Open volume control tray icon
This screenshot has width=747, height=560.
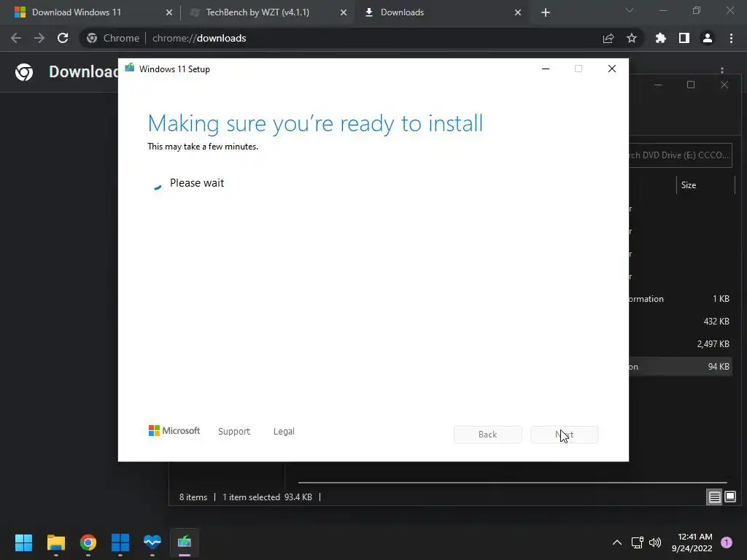click(656, 542)
